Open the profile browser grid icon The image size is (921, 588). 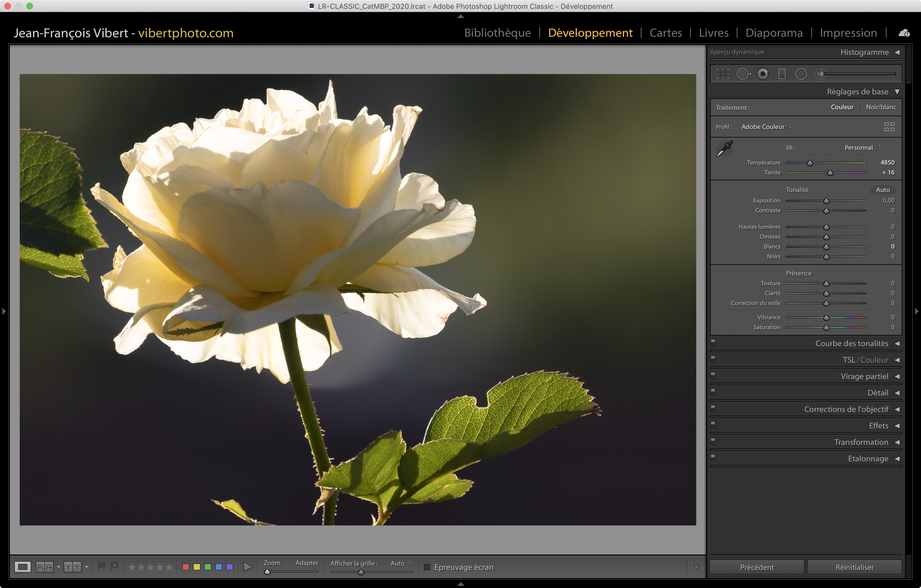889,127
